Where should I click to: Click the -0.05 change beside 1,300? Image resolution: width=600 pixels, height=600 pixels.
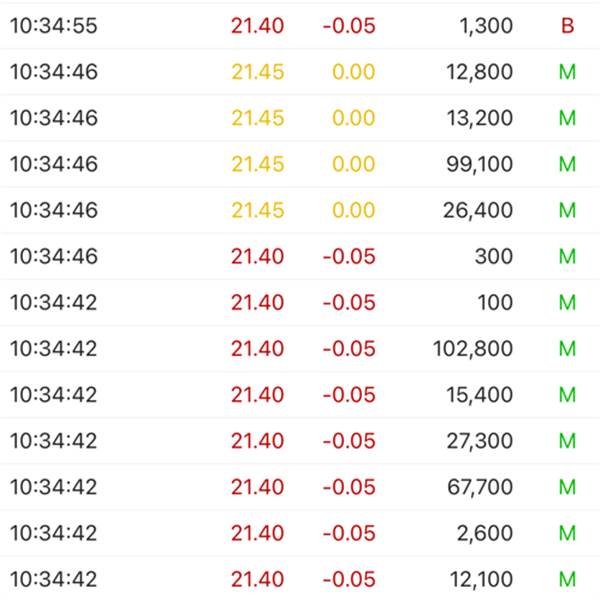click(x=349, y=26)
